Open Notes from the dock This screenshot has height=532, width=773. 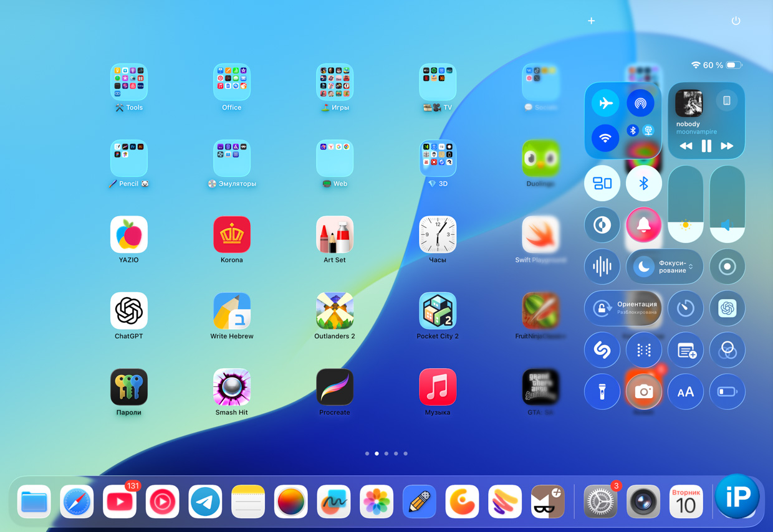tap(248, 501)
